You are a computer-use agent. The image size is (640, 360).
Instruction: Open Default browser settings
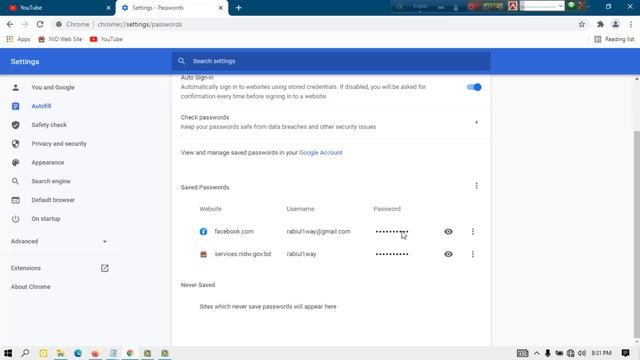(53, 200)
